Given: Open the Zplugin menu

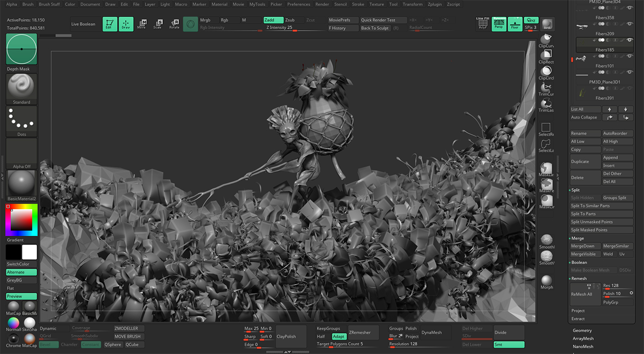Looking at the screenshot, I should (x=435, y=4).
